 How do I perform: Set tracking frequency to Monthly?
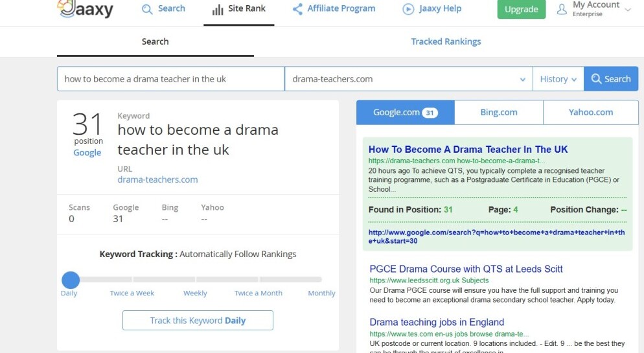(321, 293)
